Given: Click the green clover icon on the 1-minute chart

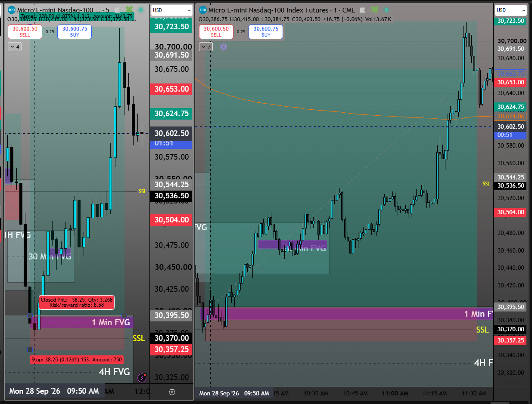Looking at the screenshot, I should pyautogui.click(x=375, y=9).
